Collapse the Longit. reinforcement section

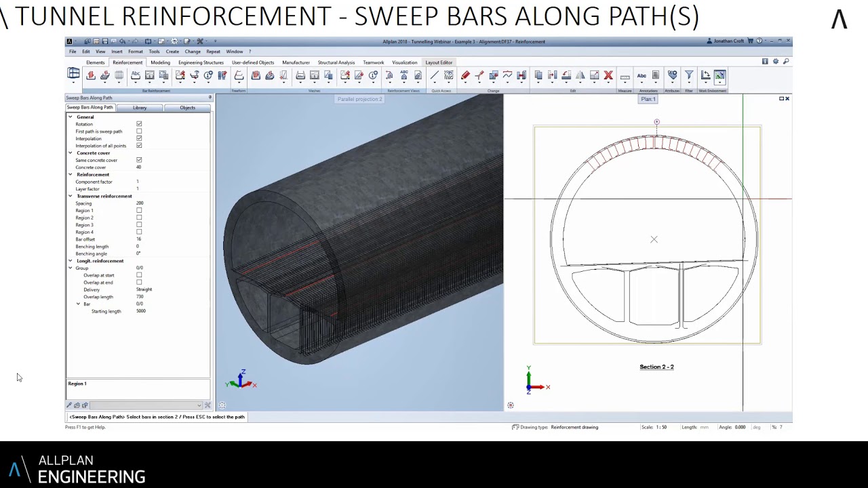[x=70, y=261]
